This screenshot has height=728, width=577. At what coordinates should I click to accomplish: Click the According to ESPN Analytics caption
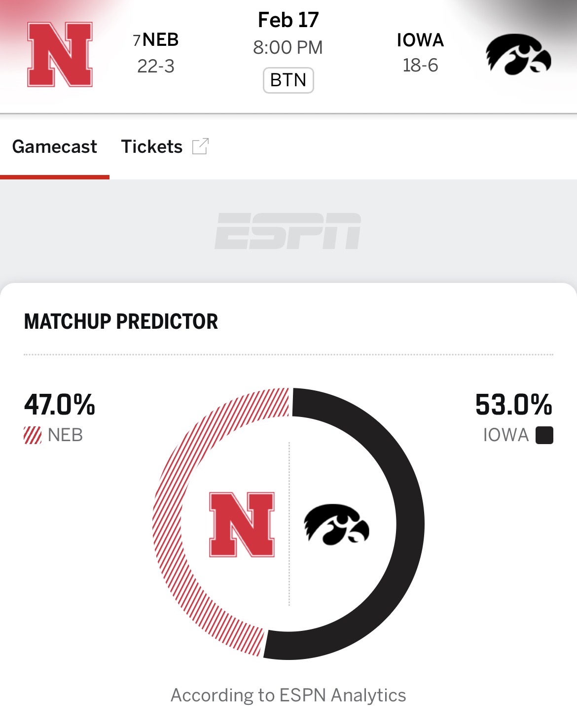[288, 695]
